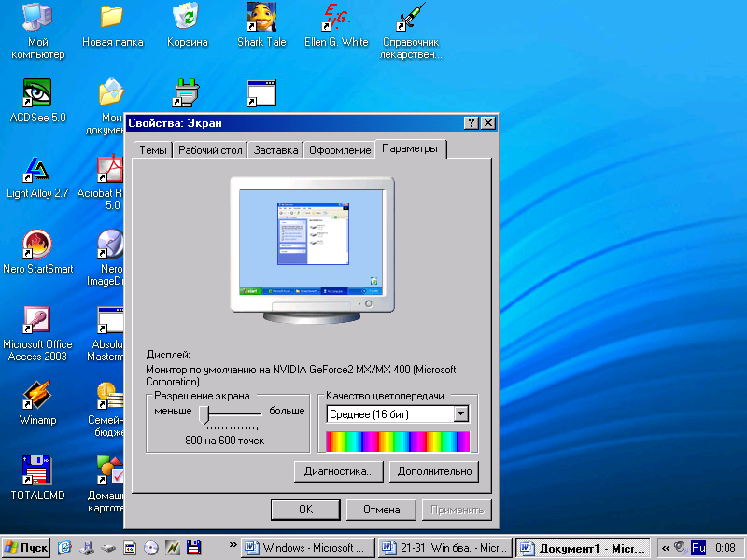Open the Качество цветопередачи dropdown
This screenshot has width=747, height=560.
point(460,413)
